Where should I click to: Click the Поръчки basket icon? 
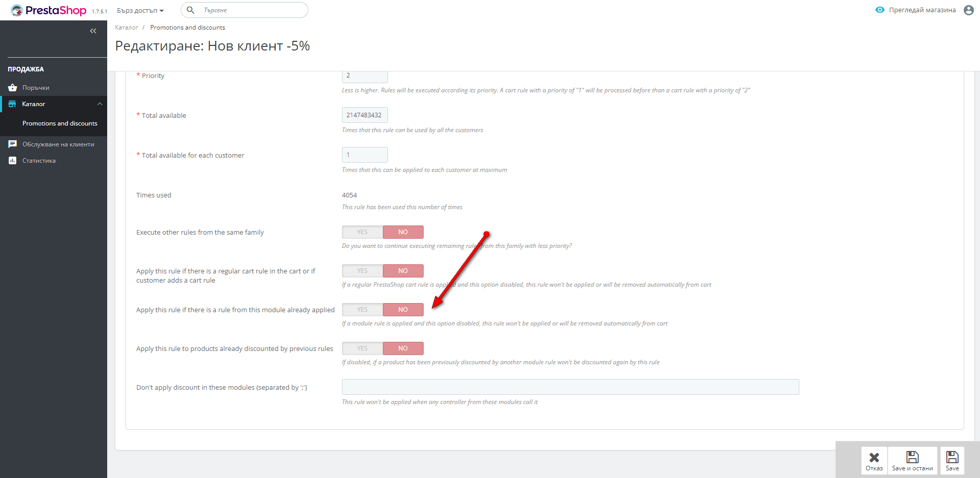(x=13, y=88)
